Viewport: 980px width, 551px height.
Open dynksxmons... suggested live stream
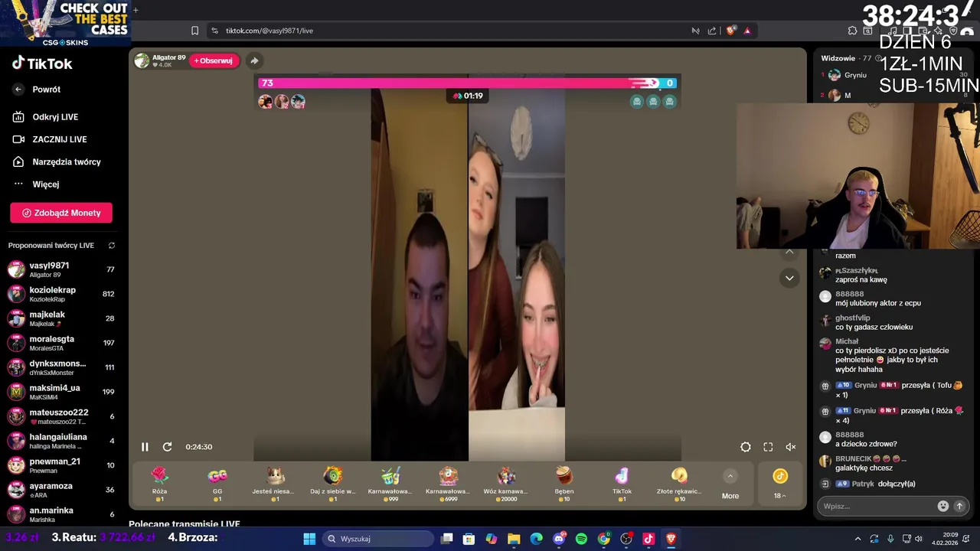61,367
